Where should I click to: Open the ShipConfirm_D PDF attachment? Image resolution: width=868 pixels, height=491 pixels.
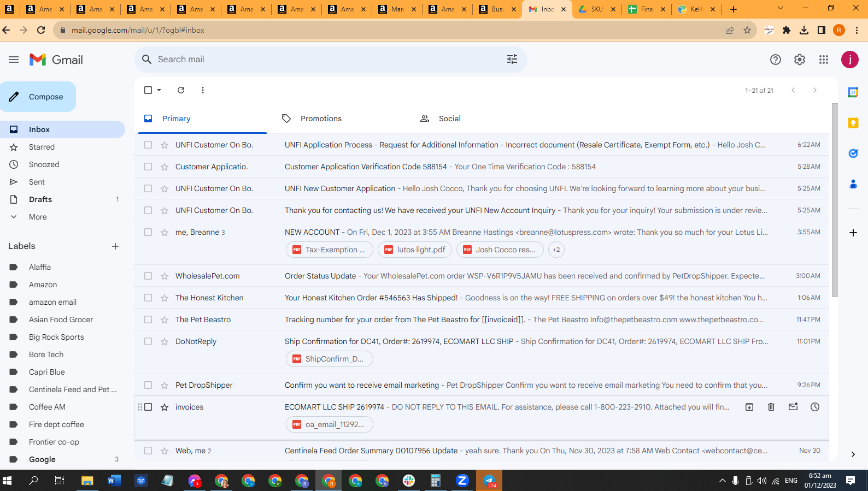coord(330,359)
